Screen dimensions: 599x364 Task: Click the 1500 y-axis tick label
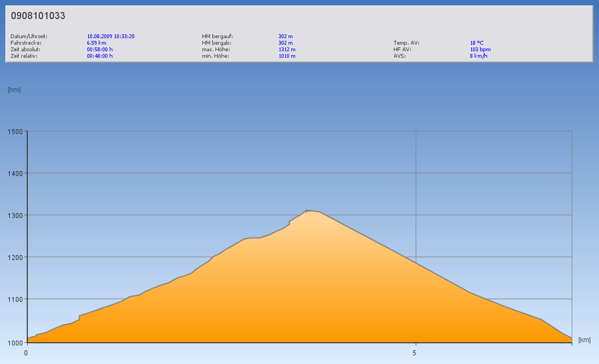[x=15, y=131]
